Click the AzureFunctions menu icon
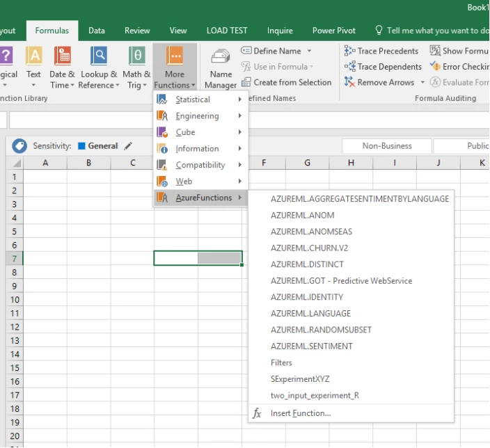This screenshot has height=448, width=490. point(162,198)
